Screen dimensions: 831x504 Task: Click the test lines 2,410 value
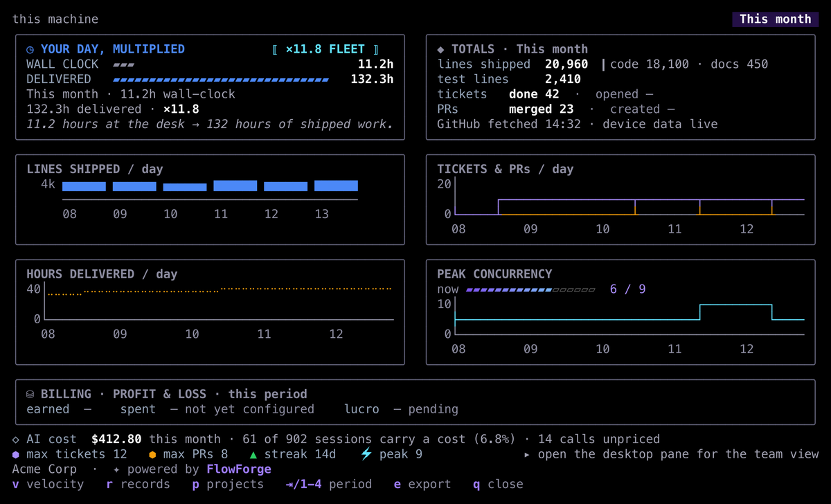click(562, 79)
